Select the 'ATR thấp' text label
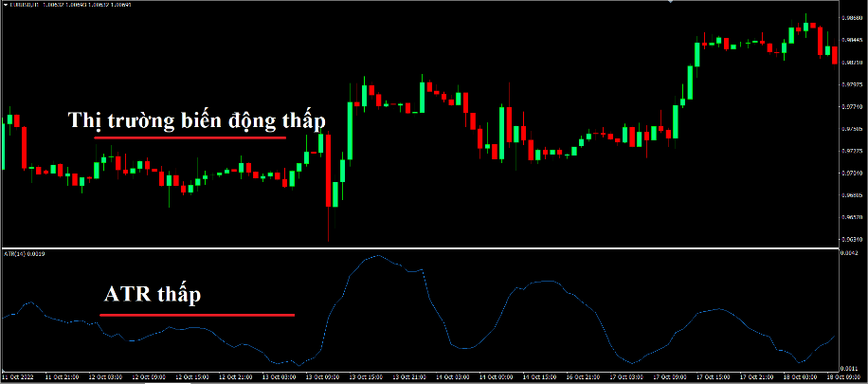 click(153, 295)
